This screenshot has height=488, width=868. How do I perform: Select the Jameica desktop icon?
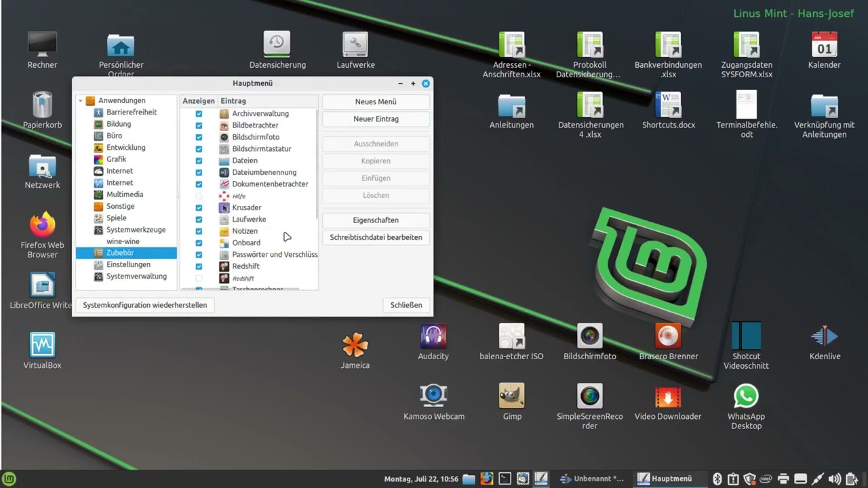(355, 351)
